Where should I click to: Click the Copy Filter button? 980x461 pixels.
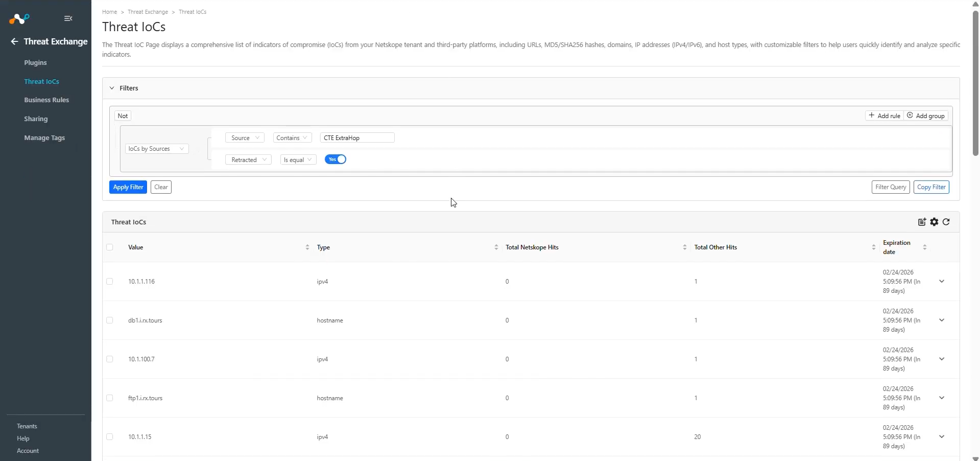click(x=931, y=187)
